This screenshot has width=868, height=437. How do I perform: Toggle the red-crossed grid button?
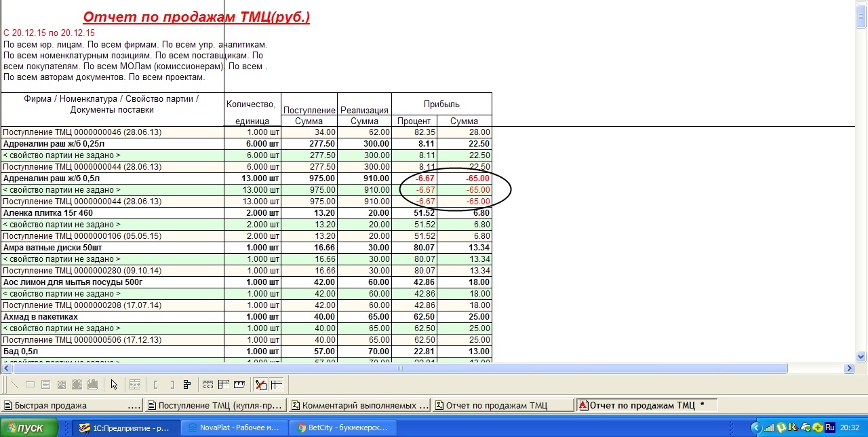(x=260, y=385)
